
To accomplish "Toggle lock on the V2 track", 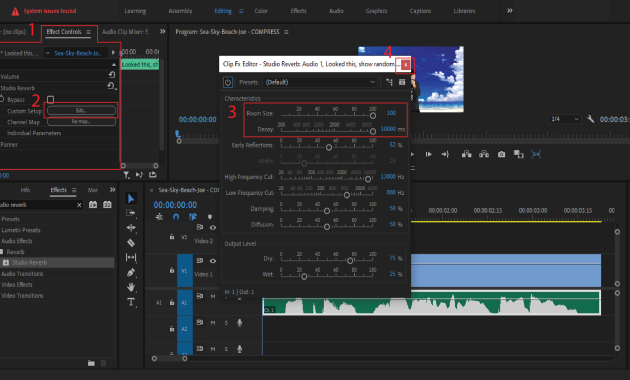I will click(172, 237).
